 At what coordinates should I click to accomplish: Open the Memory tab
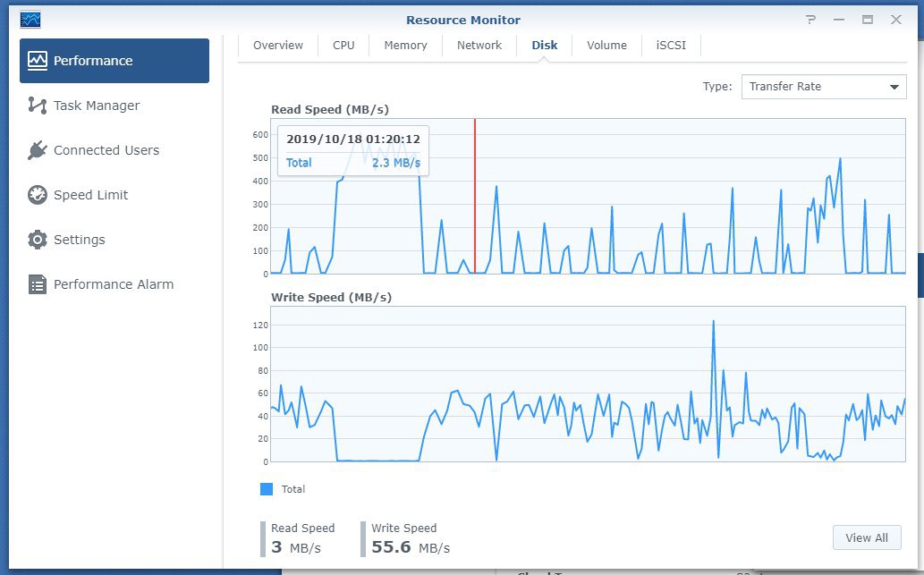pyautogui.click(x=405, y=46)
